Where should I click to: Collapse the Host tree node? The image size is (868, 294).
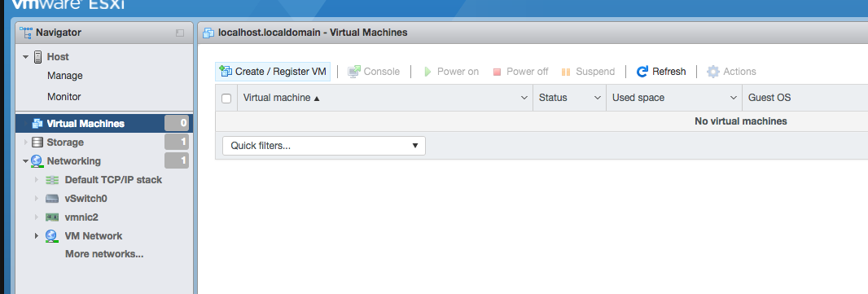25,57
